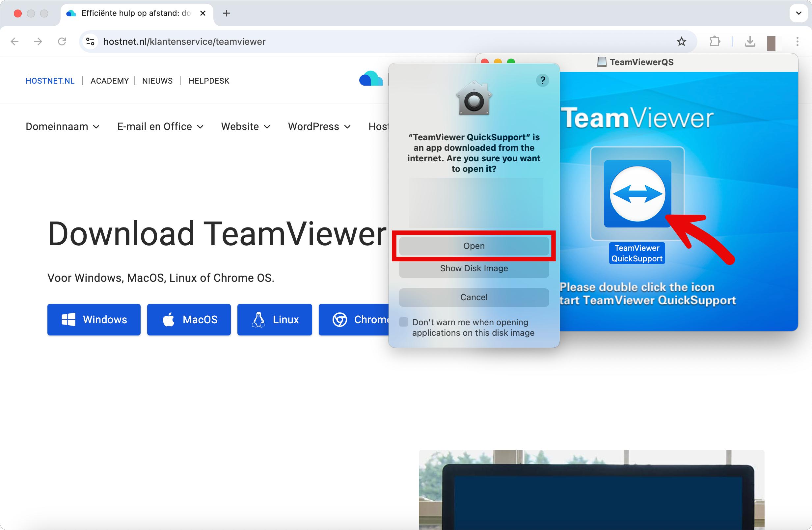Download TeamViewer for Linux
The width and height of the screenshot is (812, 530).
[x=275, y=320]
